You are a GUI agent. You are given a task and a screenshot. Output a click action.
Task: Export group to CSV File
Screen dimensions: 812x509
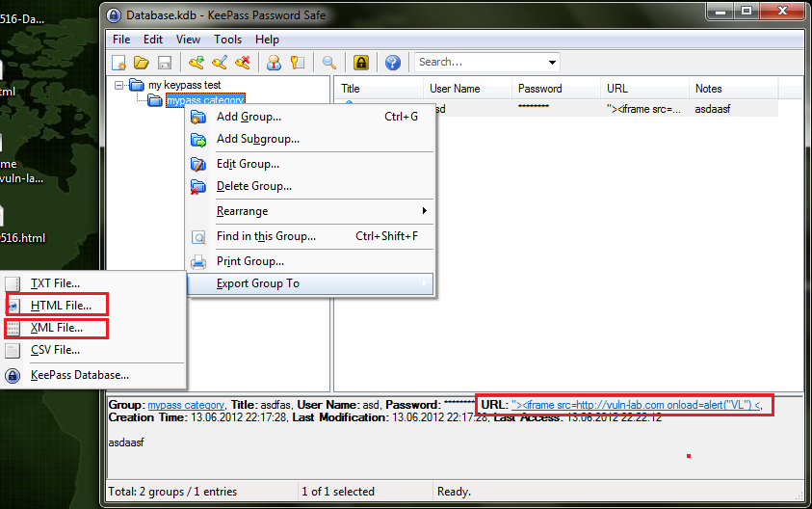click(x=93, y=350)
